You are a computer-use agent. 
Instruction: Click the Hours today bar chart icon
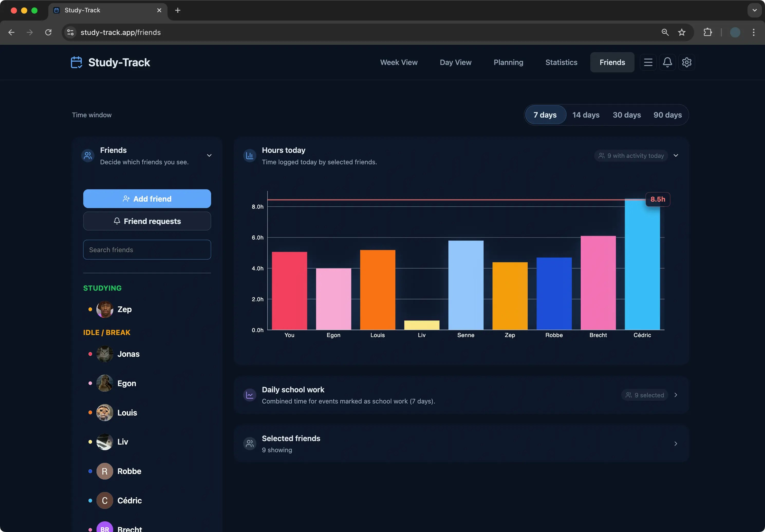point(249,156)
